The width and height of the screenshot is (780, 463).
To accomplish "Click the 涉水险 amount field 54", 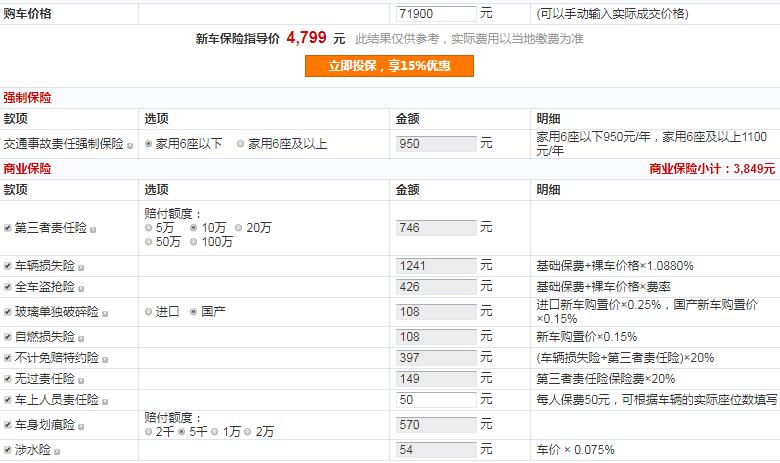I will [x=436, y=450].
